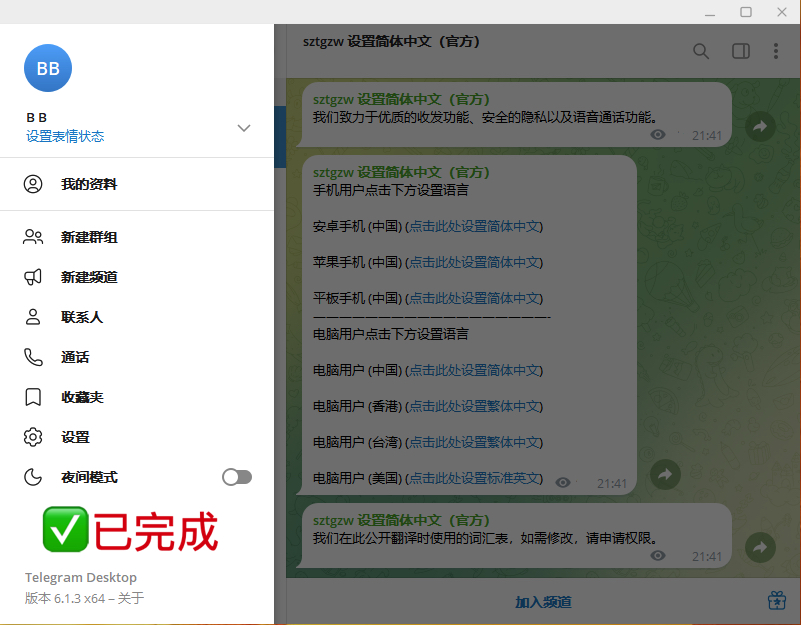Open 我的资料 menu item
The image size is (801, 625).
point(89,184)
